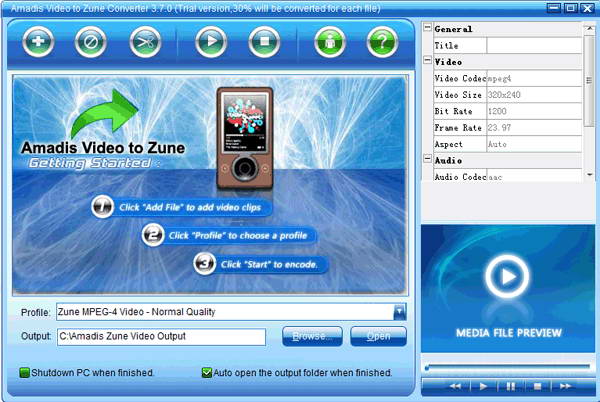Open Help with the green question mark
Viewport: 600px width, 402px height.
[382, 41]
